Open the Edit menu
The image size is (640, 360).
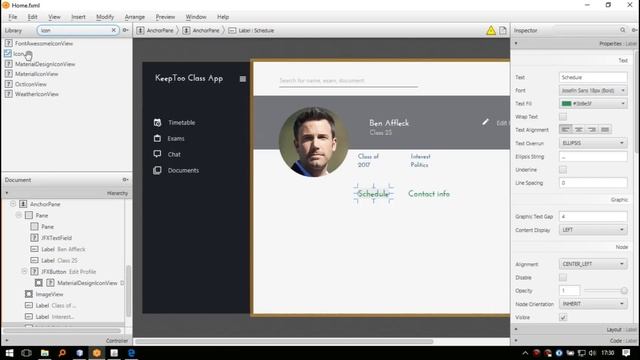click(x=32, y=17)
